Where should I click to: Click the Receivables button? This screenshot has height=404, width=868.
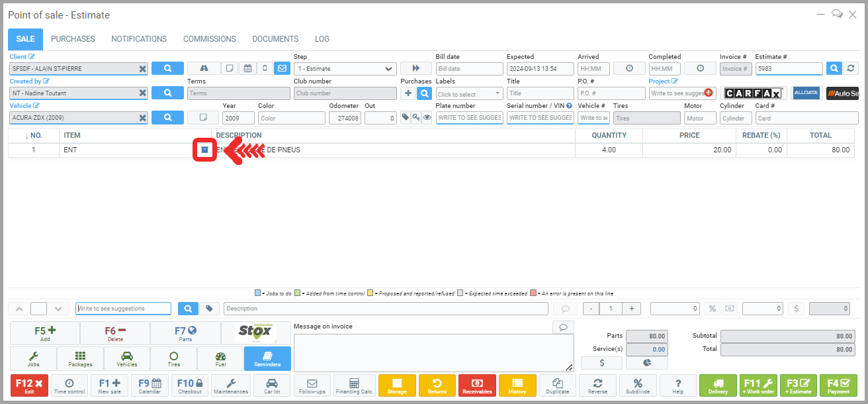tap(477, 385)
